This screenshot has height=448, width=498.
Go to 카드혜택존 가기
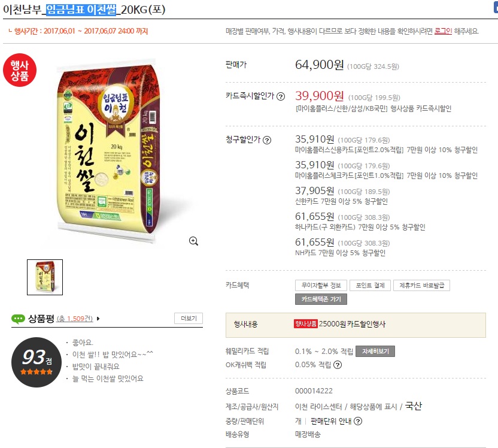pyautogui.click(x=321, y=299)
